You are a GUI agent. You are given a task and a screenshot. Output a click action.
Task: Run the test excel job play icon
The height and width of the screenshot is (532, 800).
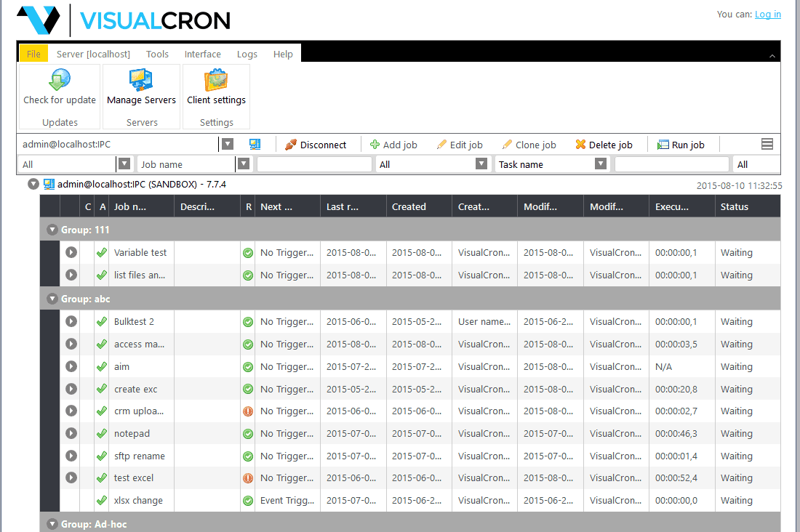pos(71,477)
